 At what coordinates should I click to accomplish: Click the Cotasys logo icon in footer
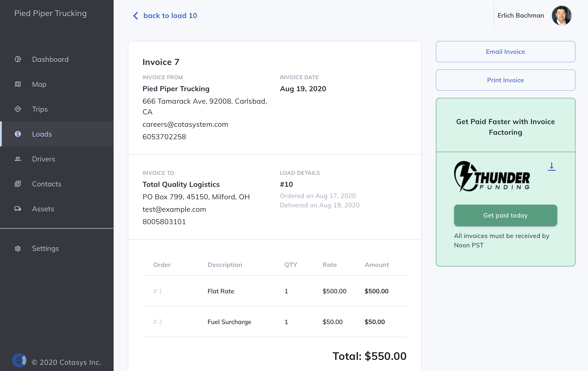click(x=19, y=360)
